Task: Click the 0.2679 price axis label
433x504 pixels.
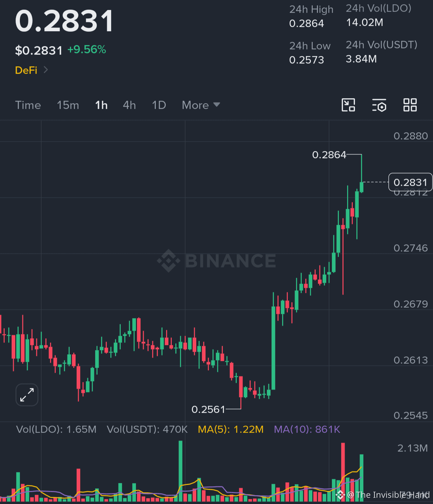Action: tap(411, 304)
